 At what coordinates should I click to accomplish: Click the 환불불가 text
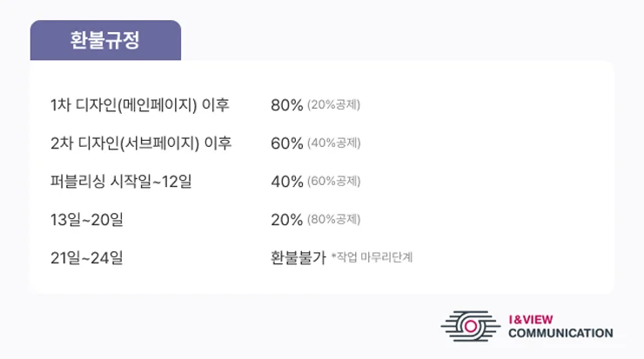click(x=299, y=257)
